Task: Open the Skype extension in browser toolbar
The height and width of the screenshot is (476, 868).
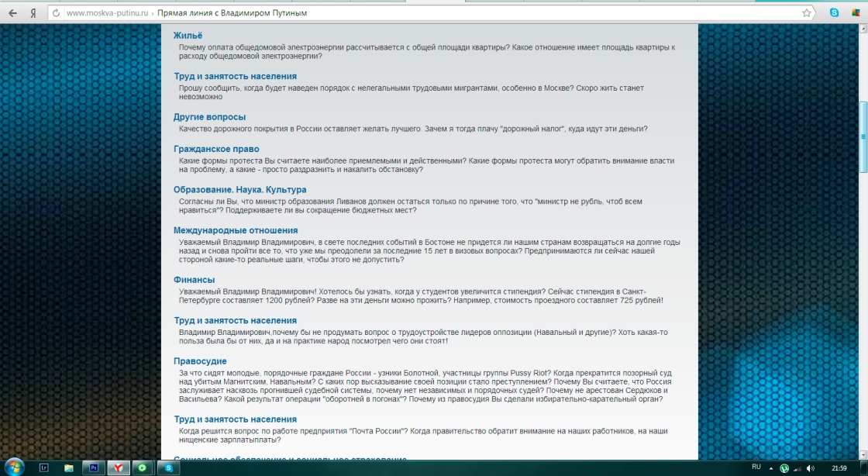Action: pos(834,12)
